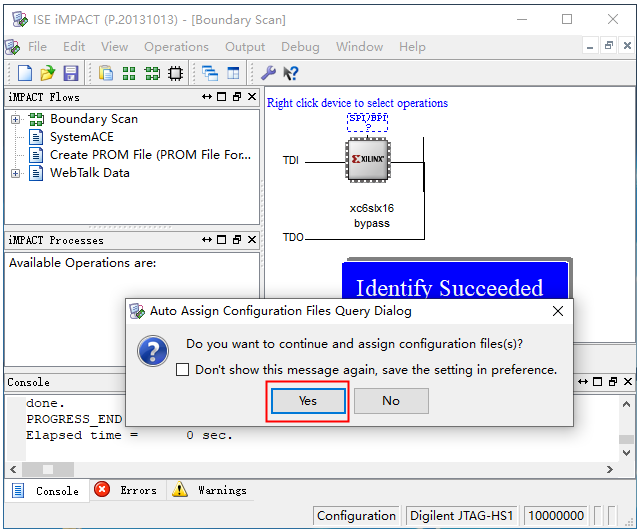The height and width of the screenshot is (532, 640).
Task: Open the Debug menu
Action: click(x=300, y=47)
